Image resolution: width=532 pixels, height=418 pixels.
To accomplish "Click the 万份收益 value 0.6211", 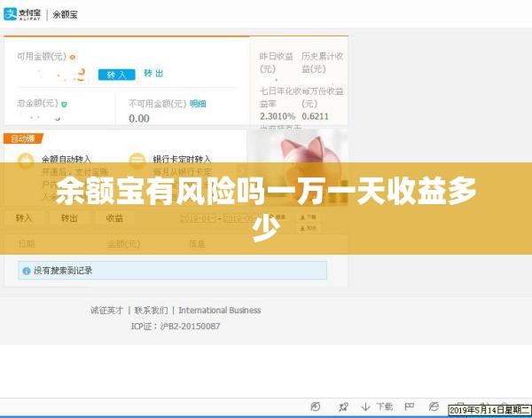I will pos(315,116).
